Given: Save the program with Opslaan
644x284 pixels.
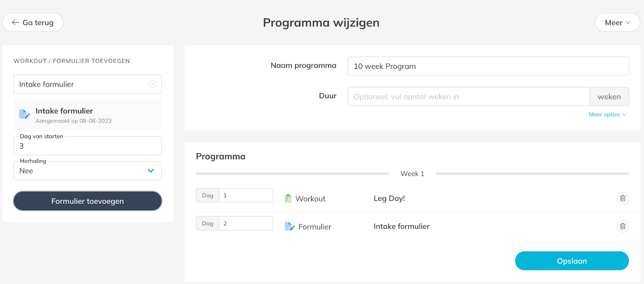Looking at the screenshot, I should point(572,261).
